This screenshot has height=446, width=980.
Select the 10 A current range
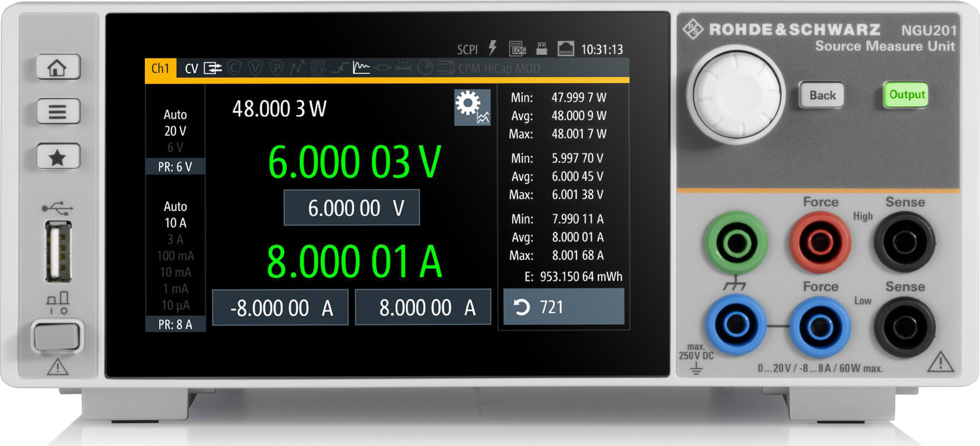click(175, 223)
